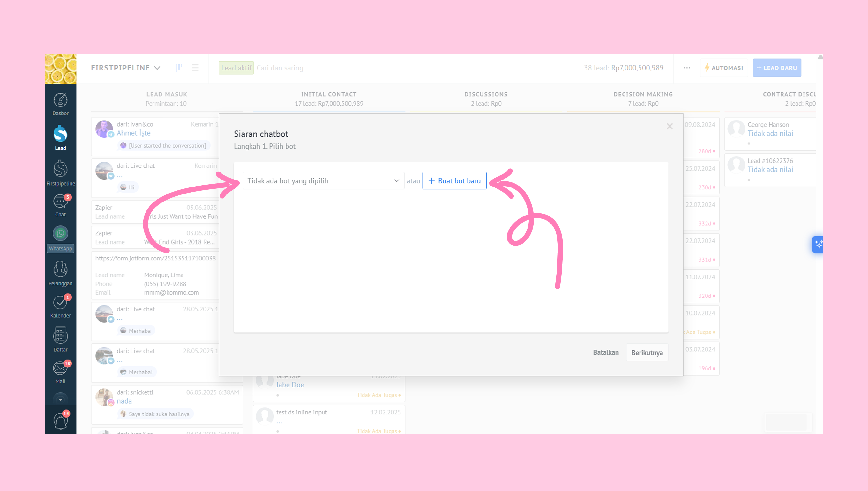Click the AUTOMASI button
The width and height of the screenshot is (868, 491).
(x=724, y=68)
